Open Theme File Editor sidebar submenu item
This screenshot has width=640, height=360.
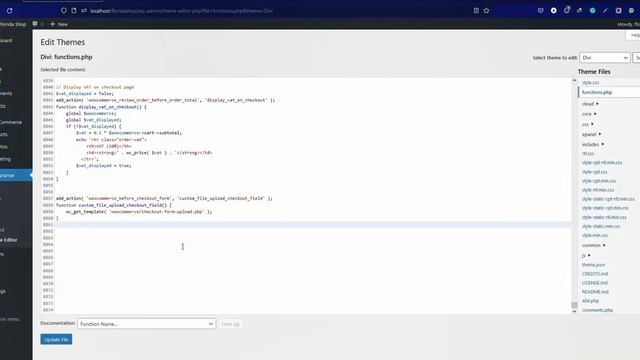coord(10,240)
